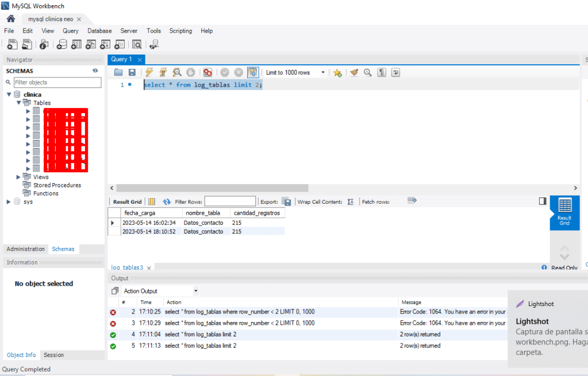Open the Session tab at bottom left

(x=53, y=355)
